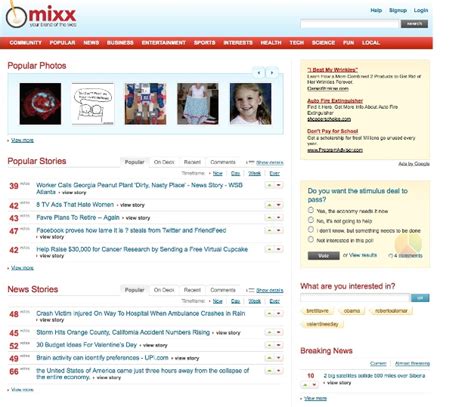
Task: Open the Signup link
Action: coord(398,10)
